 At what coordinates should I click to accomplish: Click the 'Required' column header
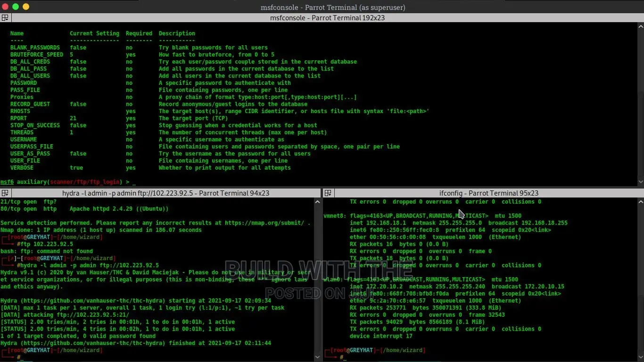pos(139,33)
